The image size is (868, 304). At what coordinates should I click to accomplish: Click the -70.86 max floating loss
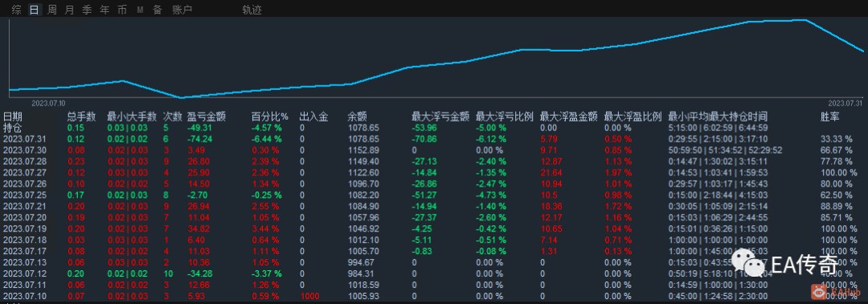(x=424, y=139)
